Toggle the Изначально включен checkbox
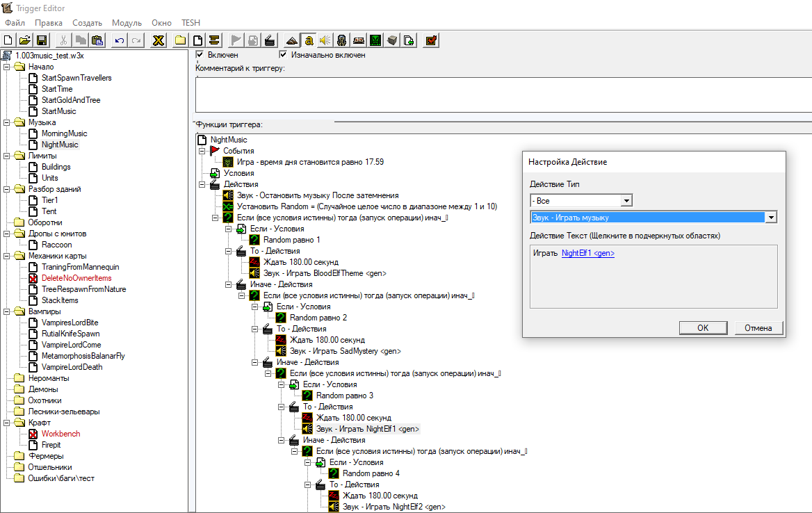 283,54
